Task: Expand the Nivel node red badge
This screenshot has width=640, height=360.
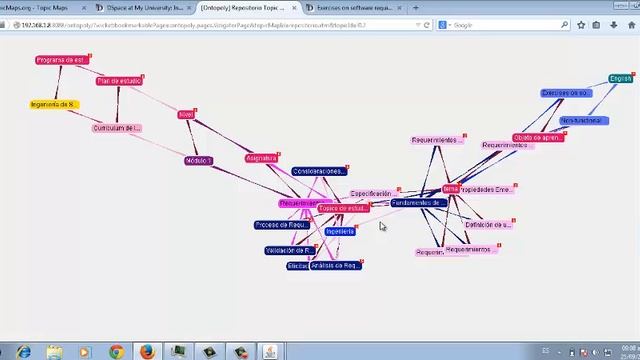Action: pyautogui.click(x=196, y=110)
